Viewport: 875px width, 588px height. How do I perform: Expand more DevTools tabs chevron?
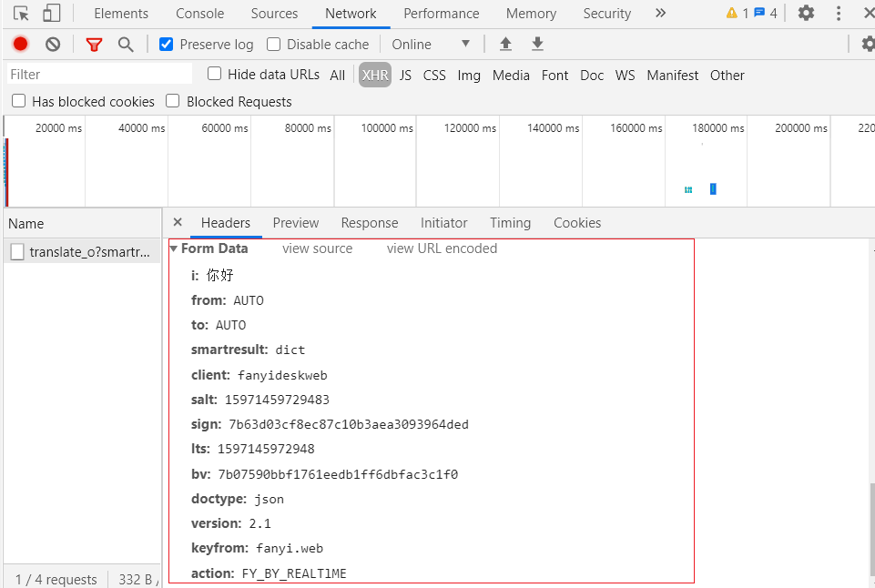(660, 13)
